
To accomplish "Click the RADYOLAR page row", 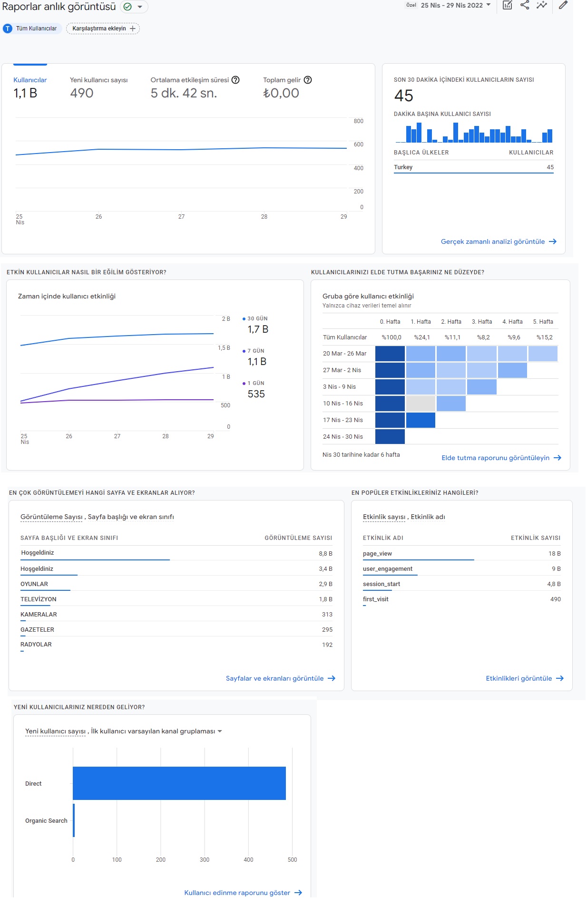I will click(176, 645).
